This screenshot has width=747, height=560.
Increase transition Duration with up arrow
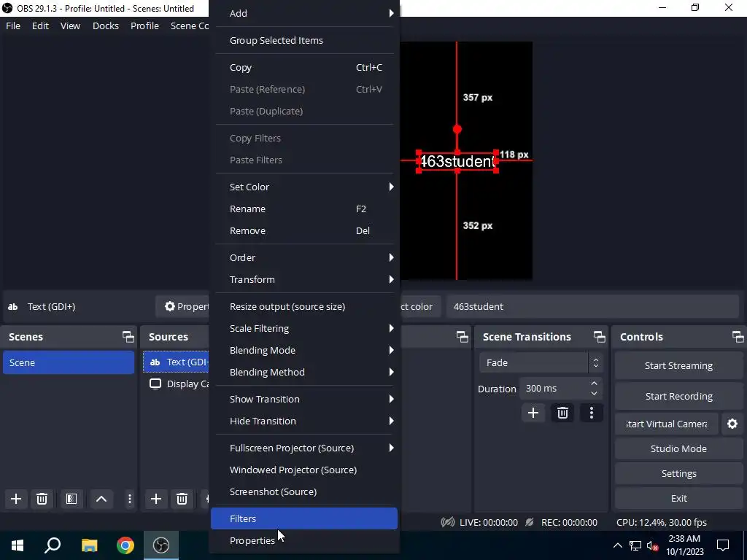tap(594, 384)
